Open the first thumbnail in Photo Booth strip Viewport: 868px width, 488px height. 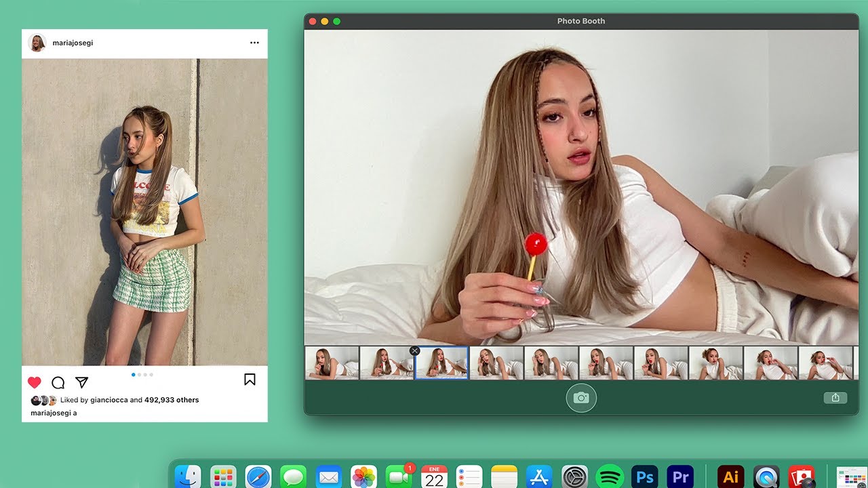pos(332,363)
